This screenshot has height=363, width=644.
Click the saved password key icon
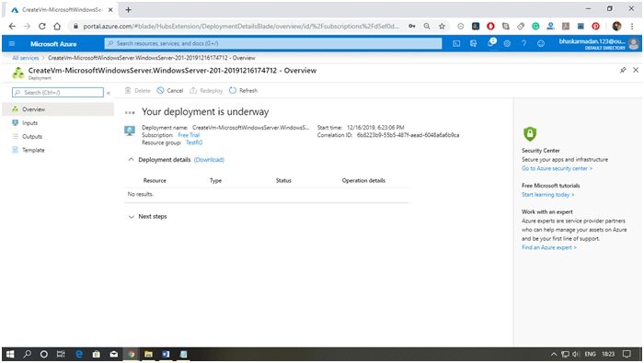point(411,27)
